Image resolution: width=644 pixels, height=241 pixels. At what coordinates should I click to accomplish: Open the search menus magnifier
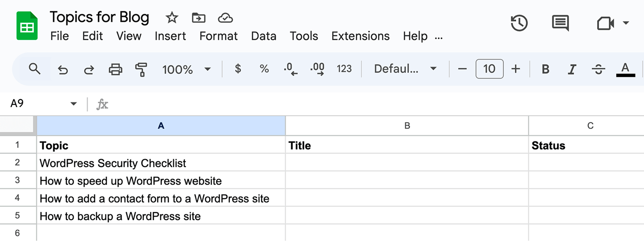pos(34,69)
